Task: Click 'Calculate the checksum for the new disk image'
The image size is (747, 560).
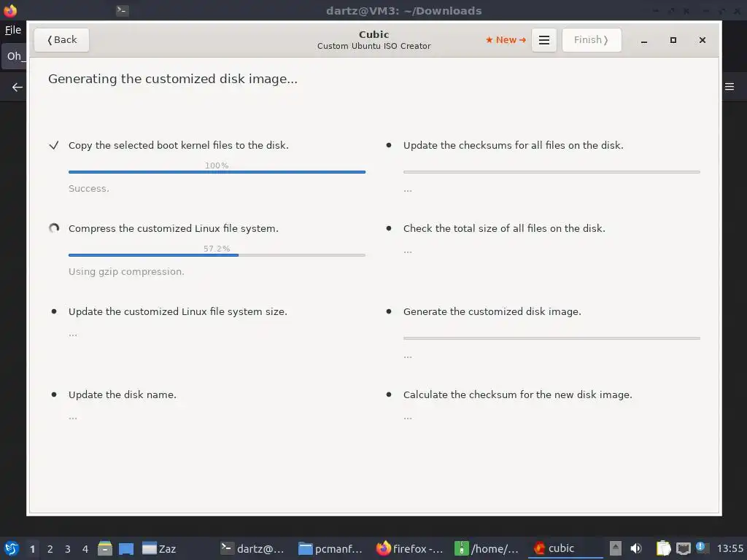Action: 518,394
